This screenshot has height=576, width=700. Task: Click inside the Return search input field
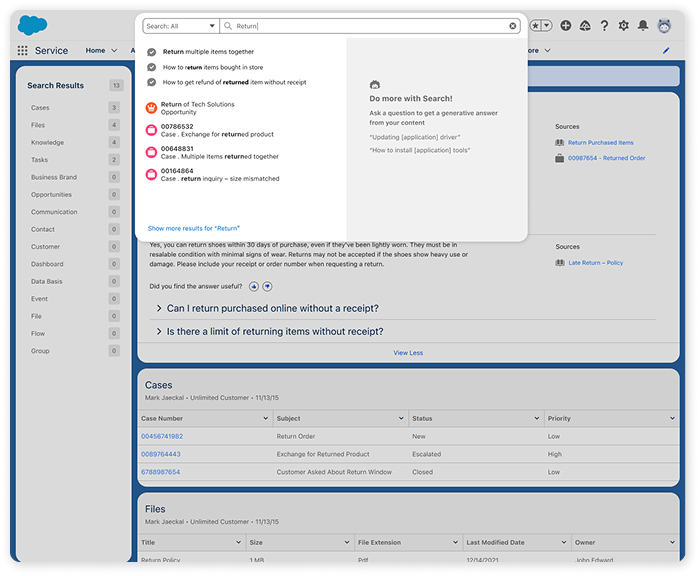click(x=370, y=26)
